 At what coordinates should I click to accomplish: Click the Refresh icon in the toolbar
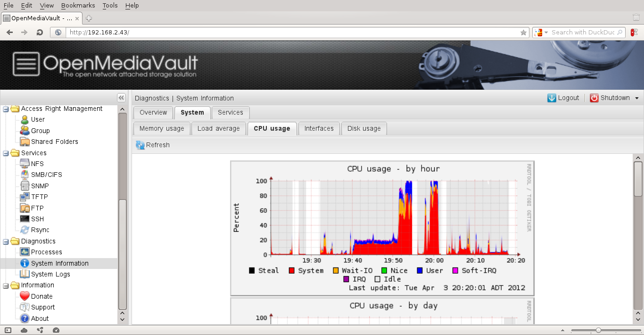(140, 145)
